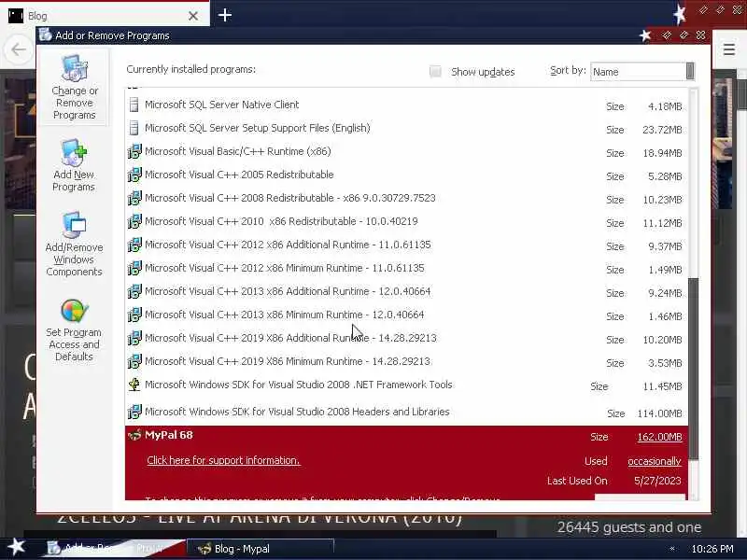Screen dimensions: 747x560
Task: Switch to the Blog browser tab
Action: click(105, 16)
